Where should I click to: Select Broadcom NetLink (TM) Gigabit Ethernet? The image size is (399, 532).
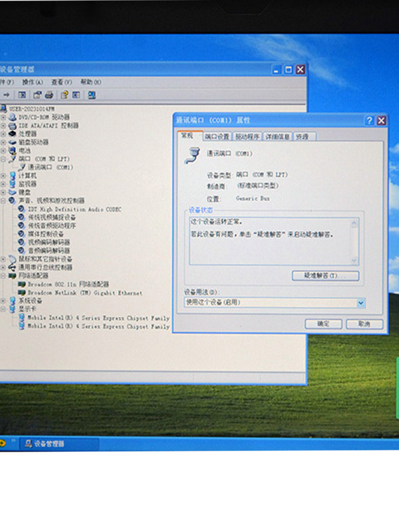click(85, 293)
